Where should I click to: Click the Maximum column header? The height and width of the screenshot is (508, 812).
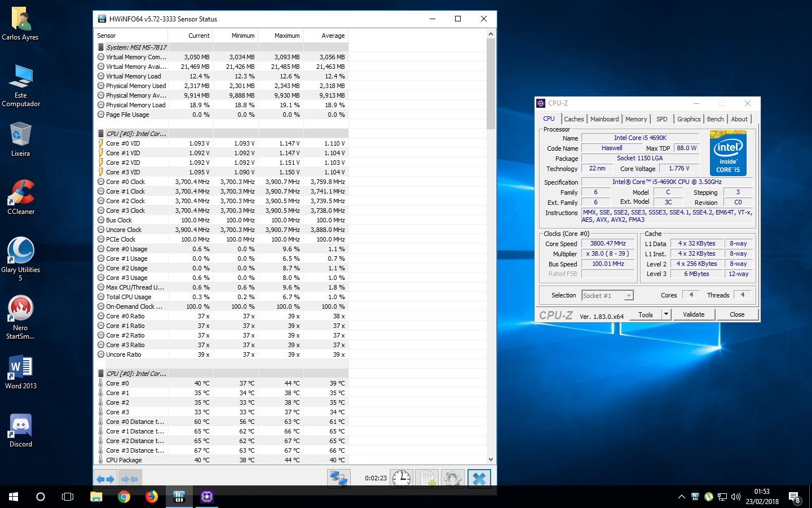(280, 36)
